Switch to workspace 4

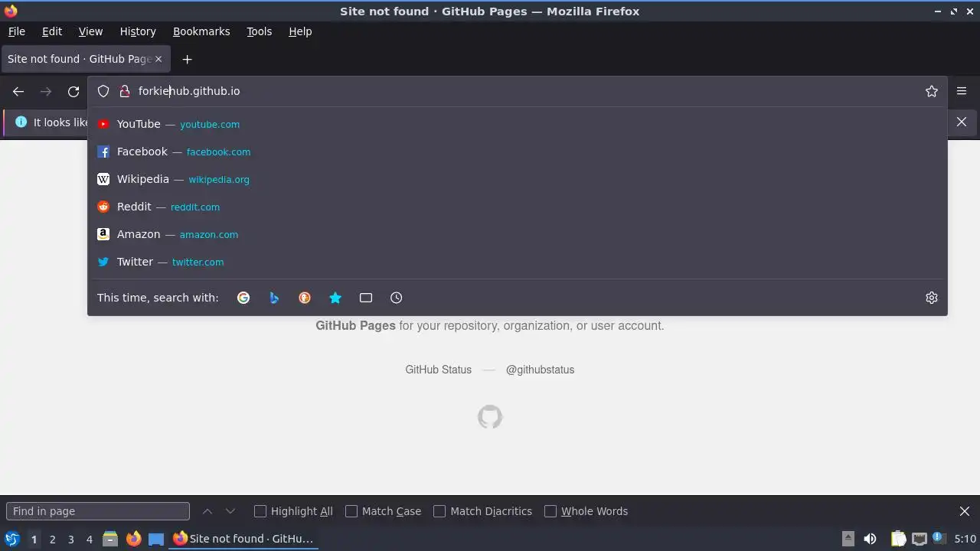(89, 540)
